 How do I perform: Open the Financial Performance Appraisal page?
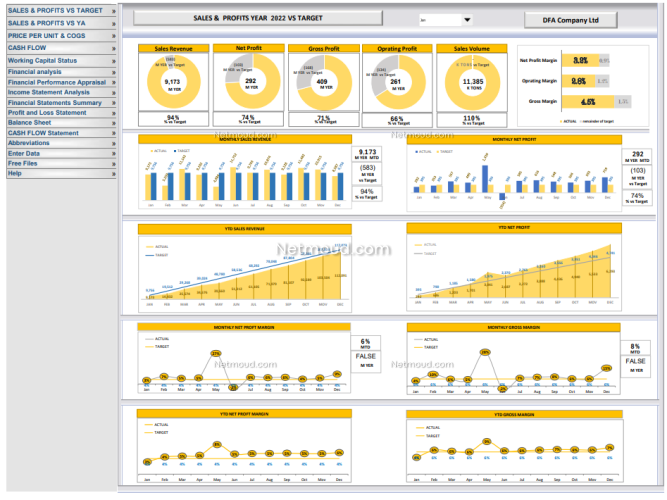56,82
